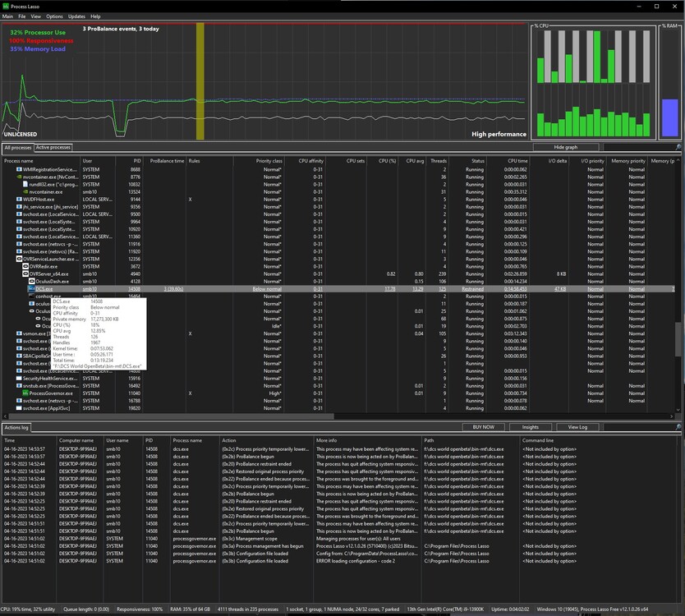Click the search magnifier icon beside Hide graph

point(678,147)
